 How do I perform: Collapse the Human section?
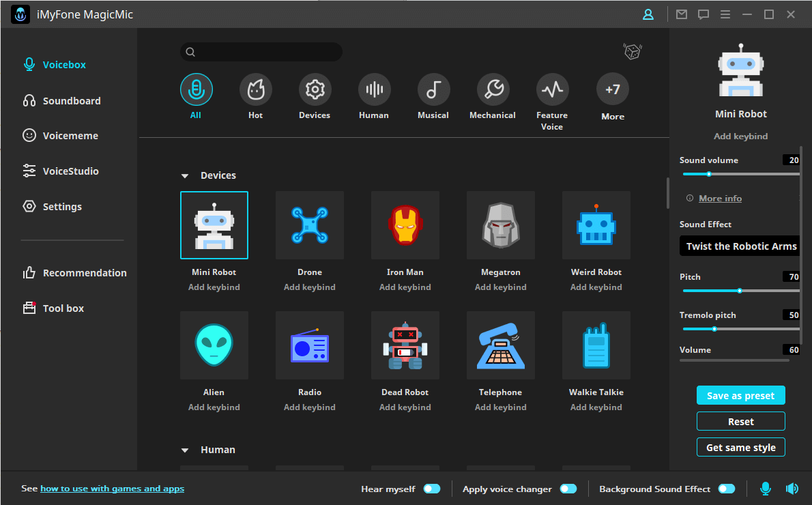pos(185,450)
